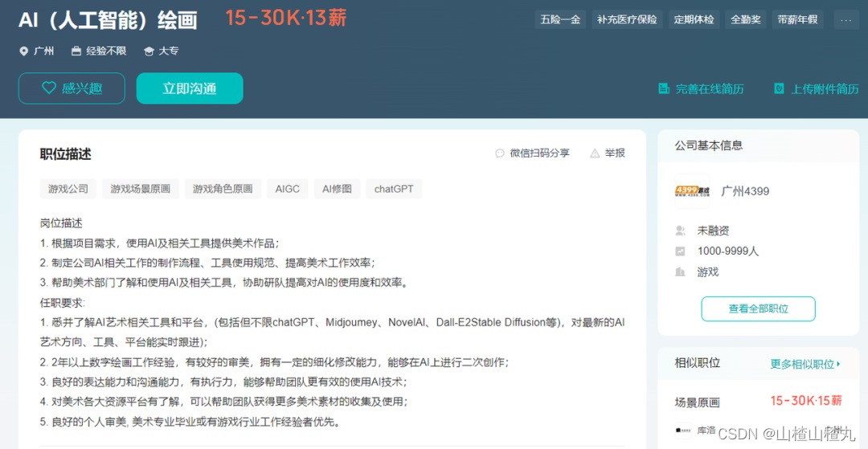Click the briefcase icon next to 经验不限
Viewport: 868px width, 449px height.
pos(76,51)
